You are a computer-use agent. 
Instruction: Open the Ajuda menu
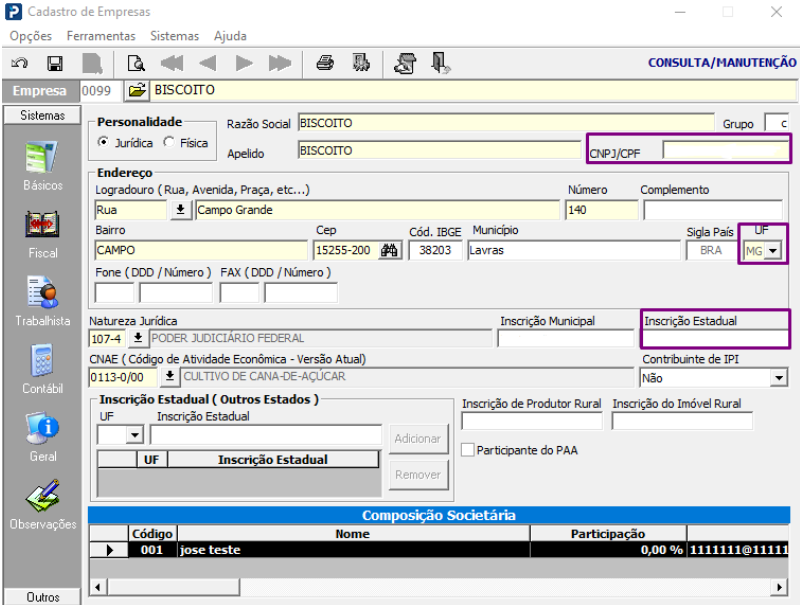click(x=230, y=36)
